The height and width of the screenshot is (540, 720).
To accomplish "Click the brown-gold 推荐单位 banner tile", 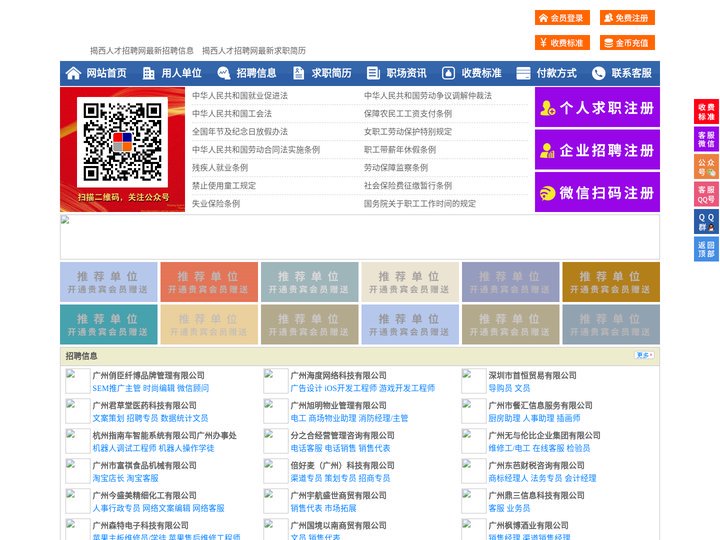I will point(611,282).
